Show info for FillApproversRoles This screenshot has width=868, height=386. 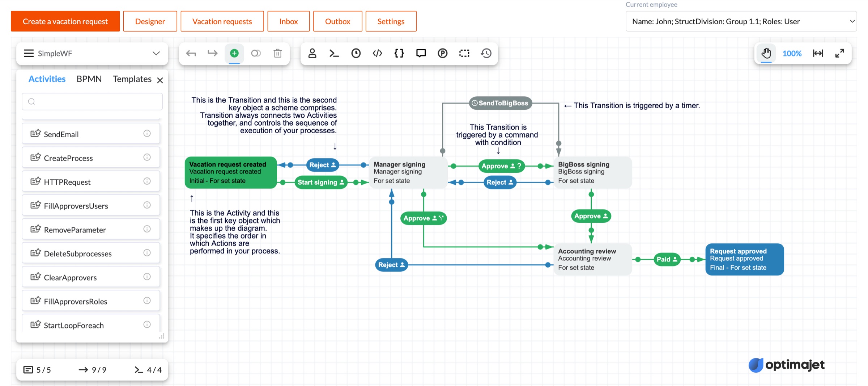click(x=147, y=301)
